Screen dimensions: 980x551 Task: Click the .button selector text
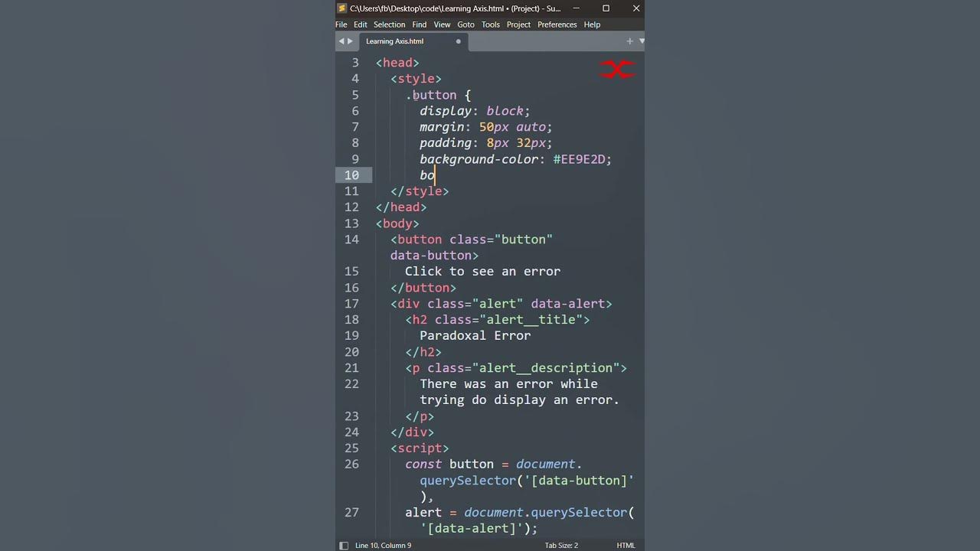431,95
